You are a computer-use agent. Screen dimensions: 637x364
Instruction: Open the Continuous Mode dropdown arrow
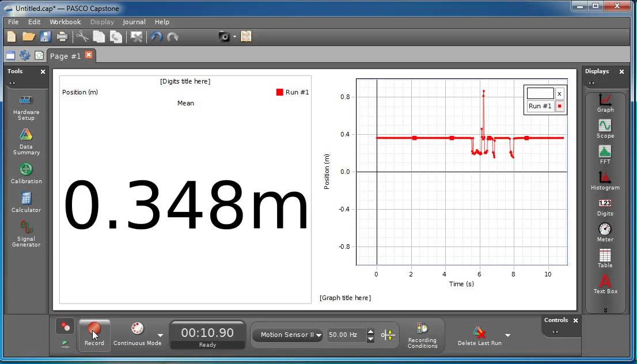(x=161, y=335)
